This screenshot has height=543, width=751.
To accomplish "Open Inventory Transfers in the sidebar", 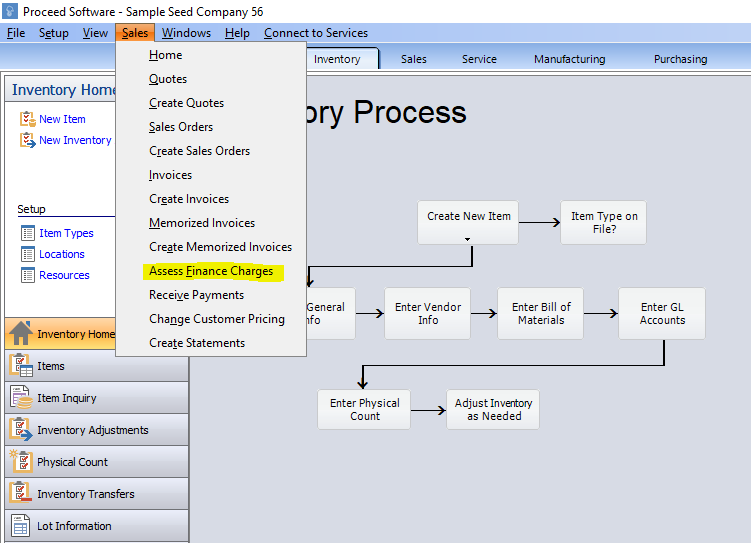I will click(x=97, y=494).
